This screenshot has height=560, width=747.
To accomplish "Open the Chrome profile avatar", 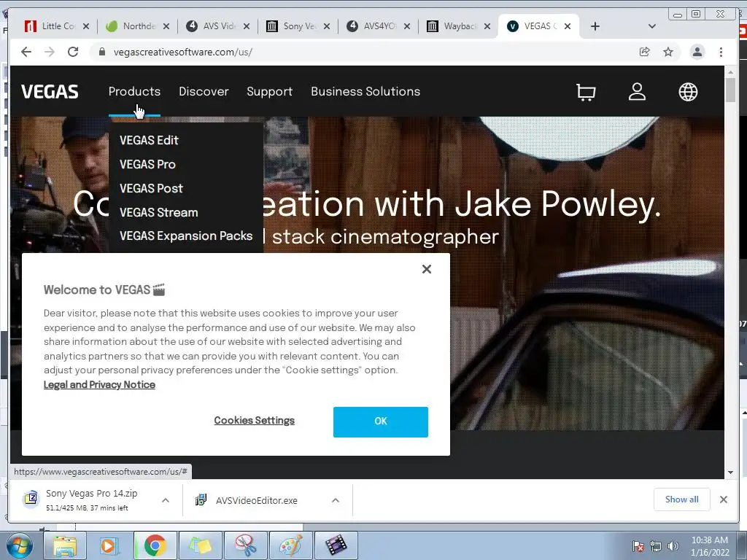I will (x=697, y=52).
